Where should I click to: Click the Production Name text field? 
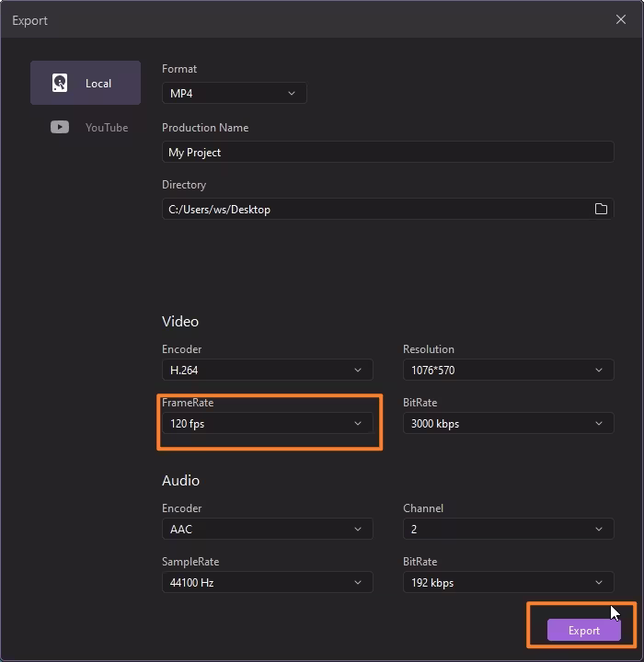click(x=387, y=152)
